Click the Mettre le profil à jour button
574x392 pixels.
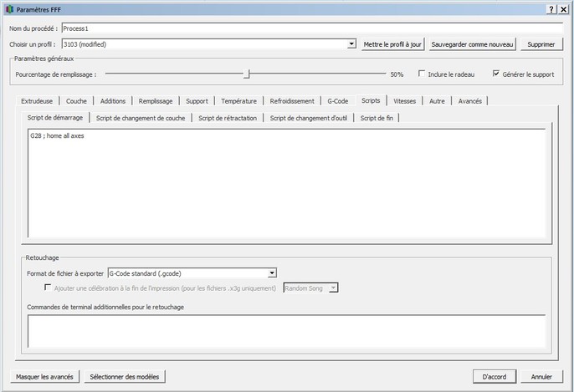[392, 43]
